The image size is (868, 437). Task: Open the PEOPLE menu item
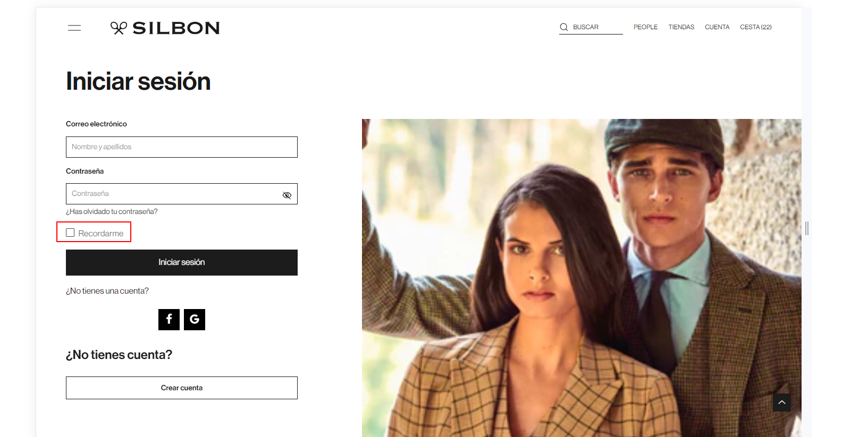coord(645,27)
